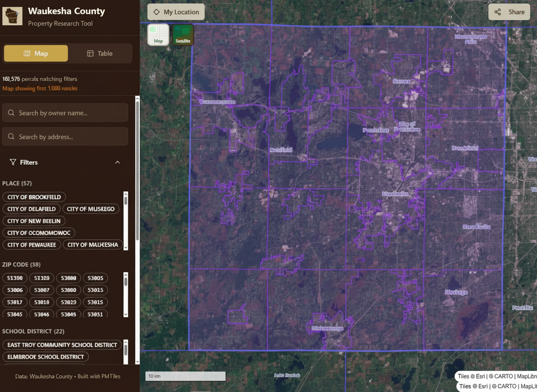Select East Troy Community School District chip
The width and height of the screenshot is (537, 392).
(x=62, y=345)
